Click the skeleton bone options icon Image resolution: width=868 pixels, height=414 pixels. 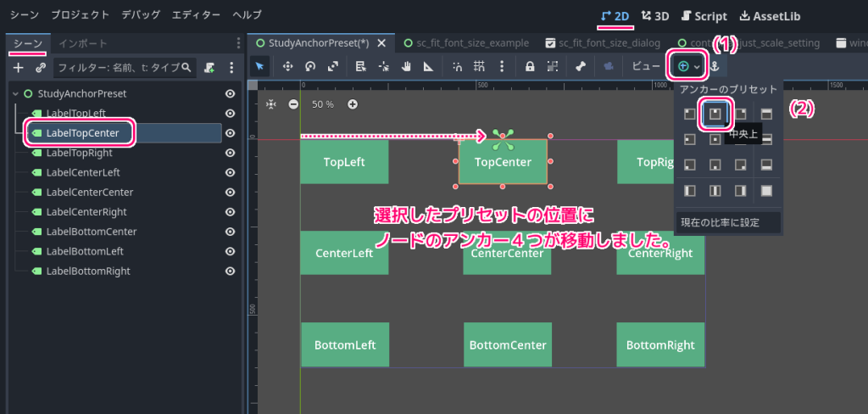click(580, 66)
